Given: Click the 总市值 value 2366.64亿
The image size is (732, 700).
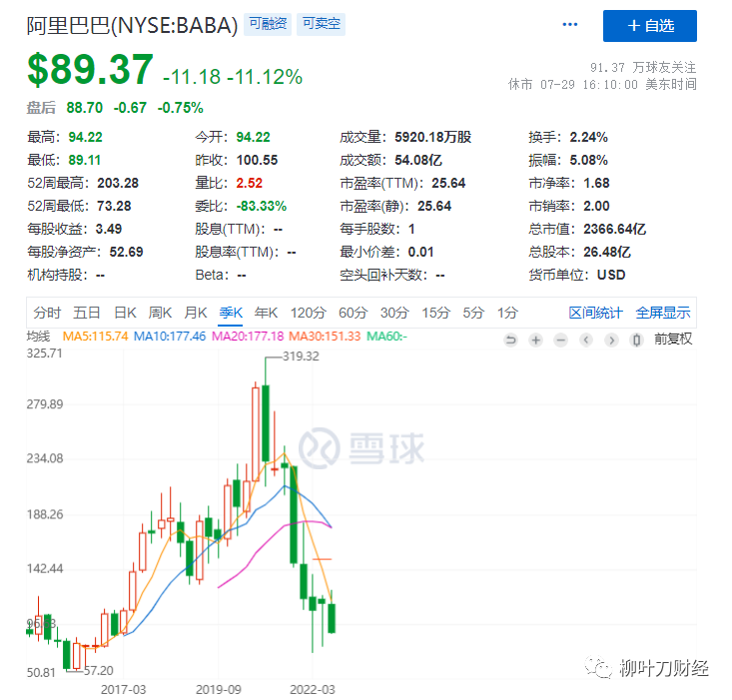Looking at the screenshot, I should click(615, 229).
